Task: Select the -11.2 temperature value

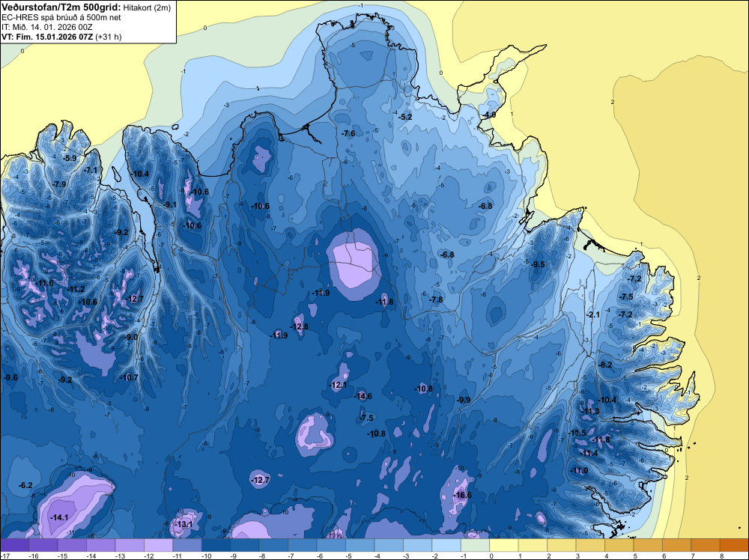Action: click(76, 289)
